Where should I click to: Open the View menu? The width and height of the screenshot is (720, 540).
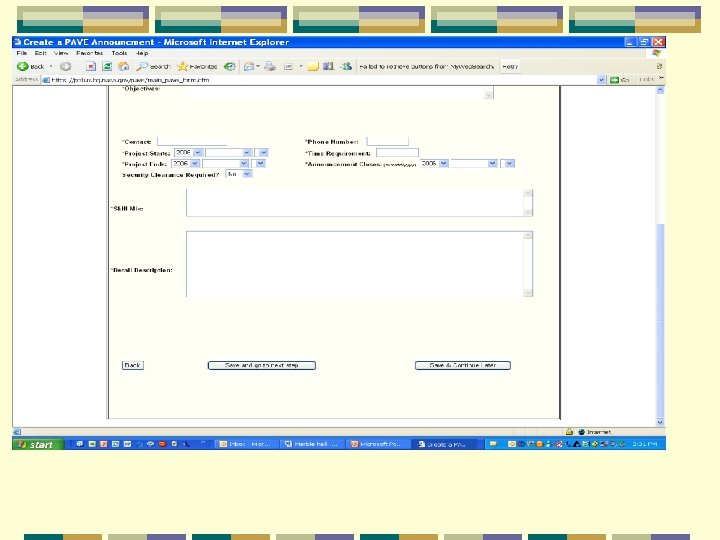click(61, 53)
